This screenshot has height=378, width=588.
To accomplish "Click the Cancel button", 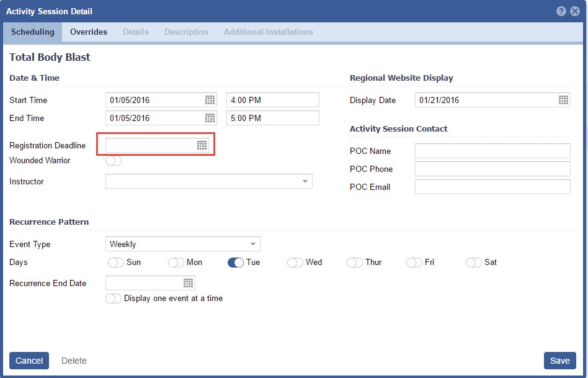I will [x=29, y=361].
